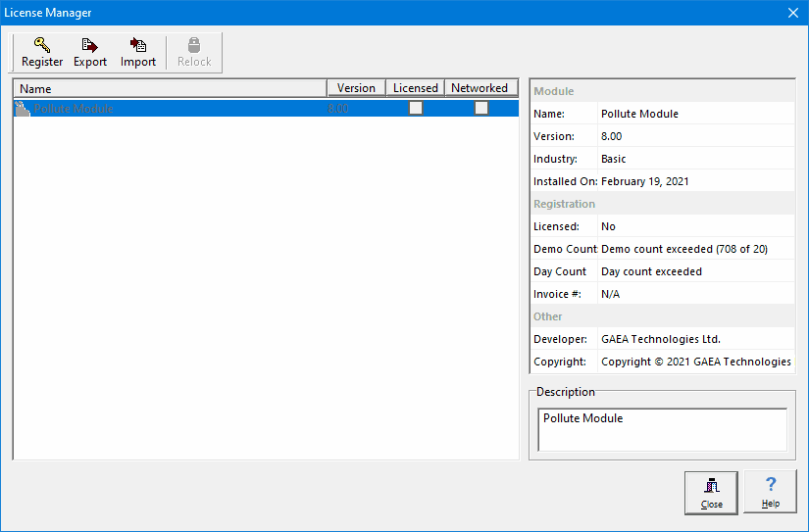Screen dimensions: 809x532
Task: Click the Import toolbar icon
Action: (137, 45)
